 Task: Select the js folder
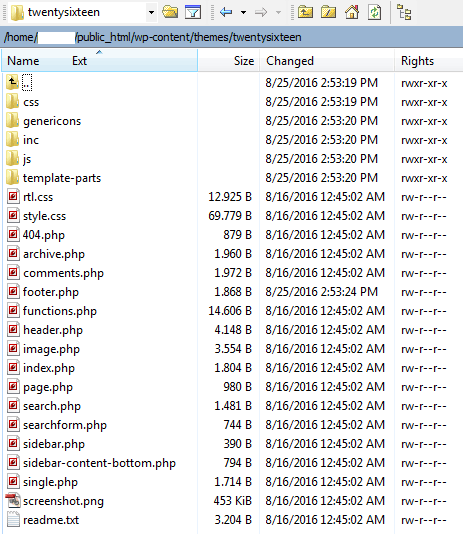[27, 159]
